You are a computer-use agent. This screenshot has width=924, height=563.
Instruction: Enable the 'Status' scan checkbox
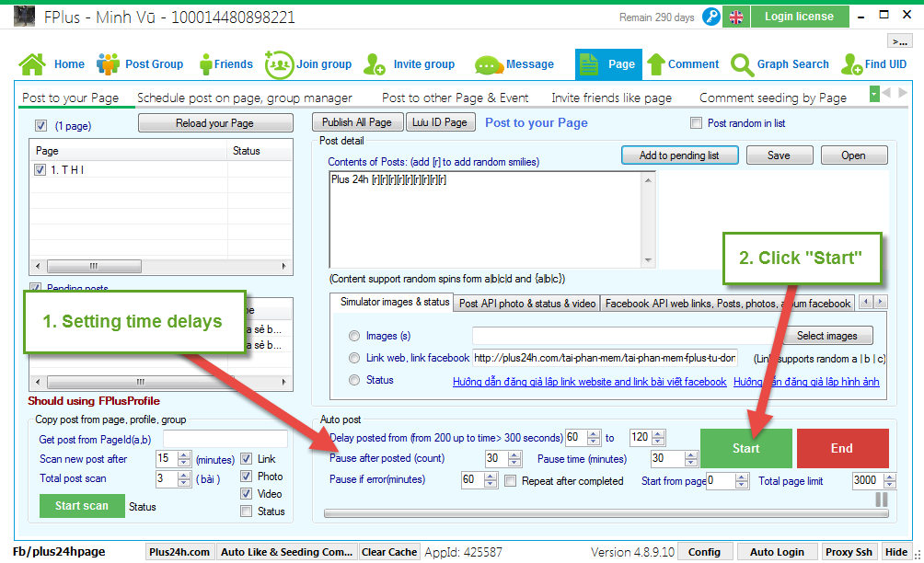(x=247, y=511)
